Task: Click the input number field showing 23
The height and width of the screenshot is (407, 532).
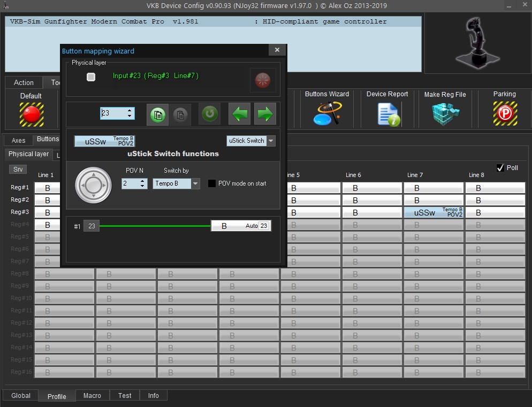Action: click(x=113, y=113)
